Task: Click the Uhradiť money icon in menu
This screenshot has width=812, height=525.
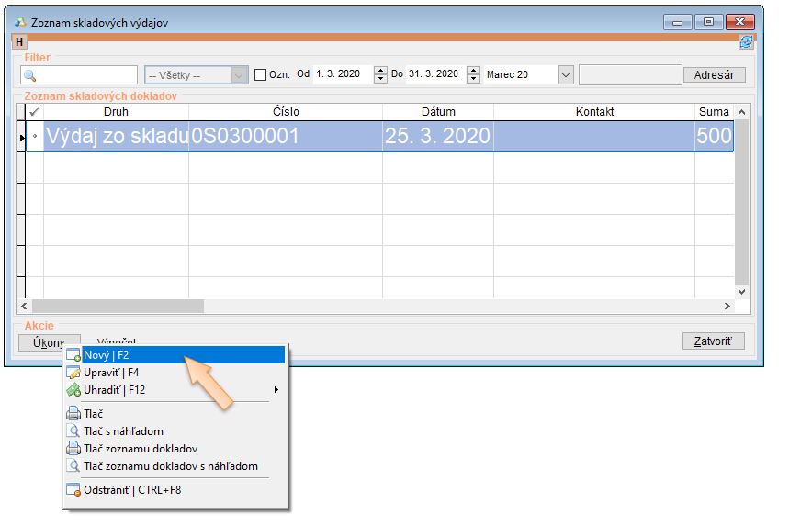Action: (x=73, y=390)
